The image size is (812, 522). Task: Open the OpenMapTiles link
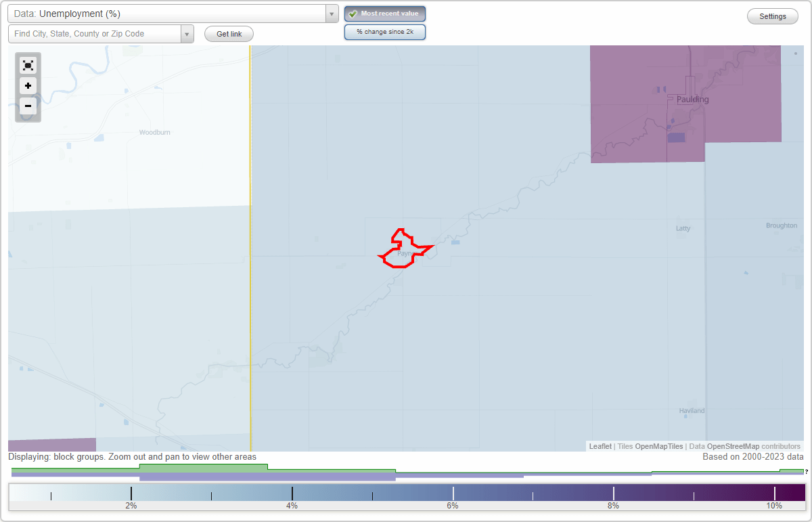tap(659, 446)
